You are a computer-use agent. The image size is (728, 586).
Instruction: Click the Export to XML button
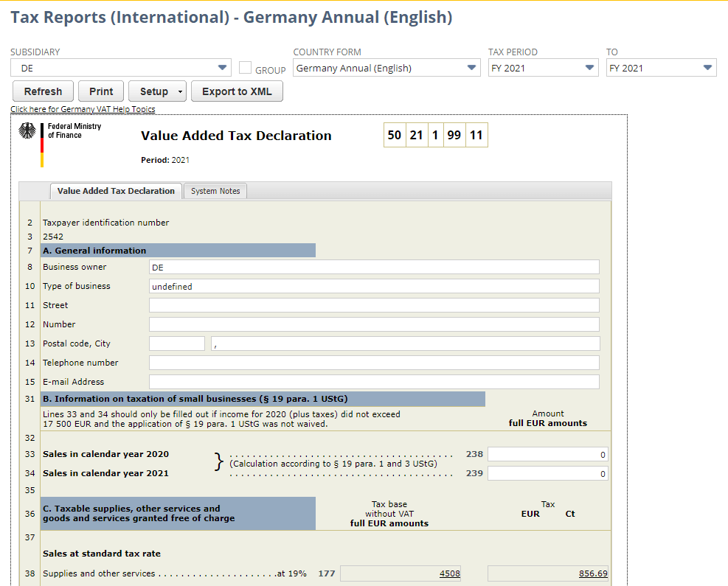[x=236, y=91]
